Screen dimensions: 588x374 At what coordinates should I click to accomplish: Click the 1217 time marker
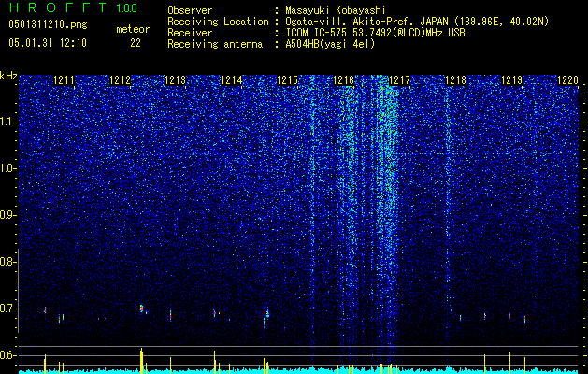point(399,80)
